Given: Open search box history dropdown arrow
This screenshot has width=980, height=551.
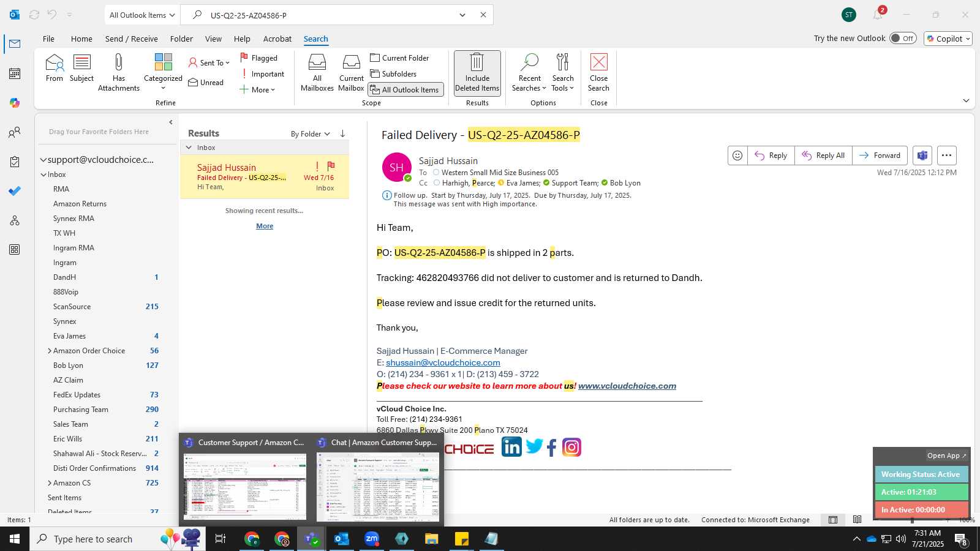Looking at the screenshot, I should click(462, 15).
